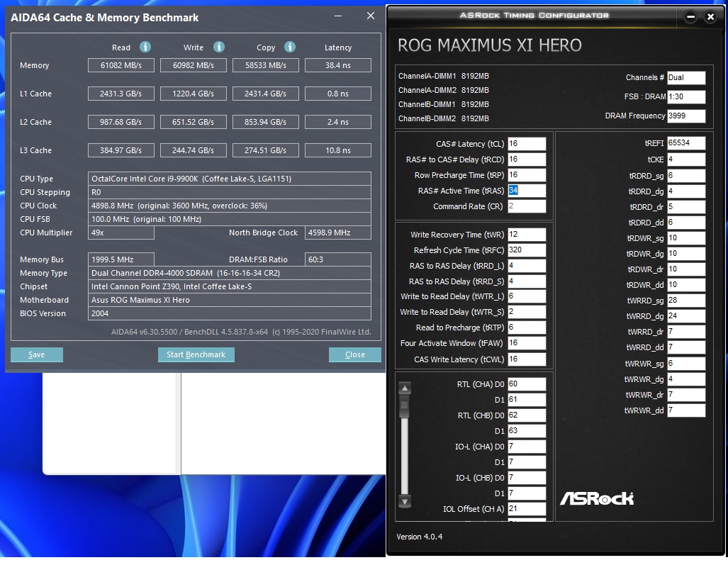Select the tRDRD_sg field
Screen dimensions: 728x582
point(686,176)
